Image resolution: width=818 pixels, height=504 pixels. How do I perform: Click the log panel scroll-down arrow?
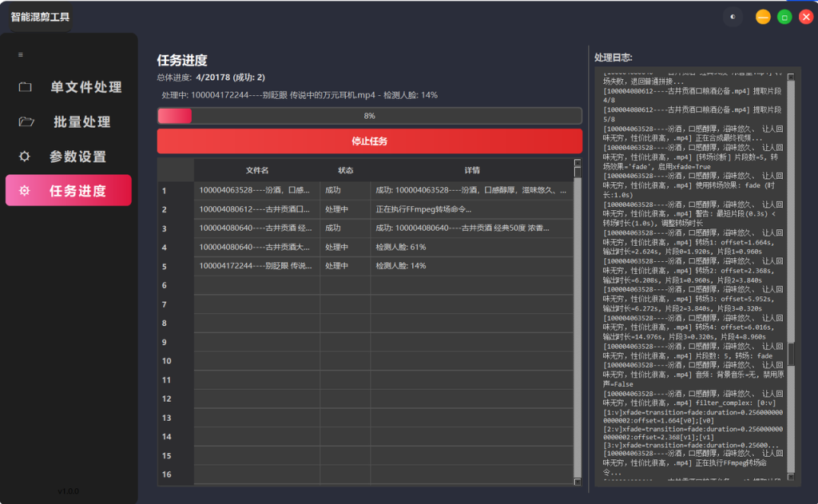[x=791, y=477]
